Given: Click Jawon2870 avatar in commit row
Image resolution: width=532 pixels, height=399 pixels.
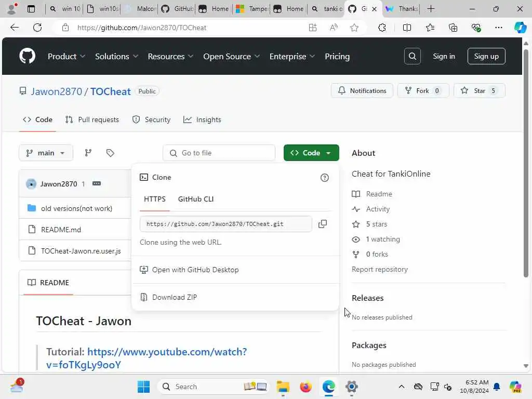Looking at the screenshot, I should pyautogui.click(x=31, y=184).
